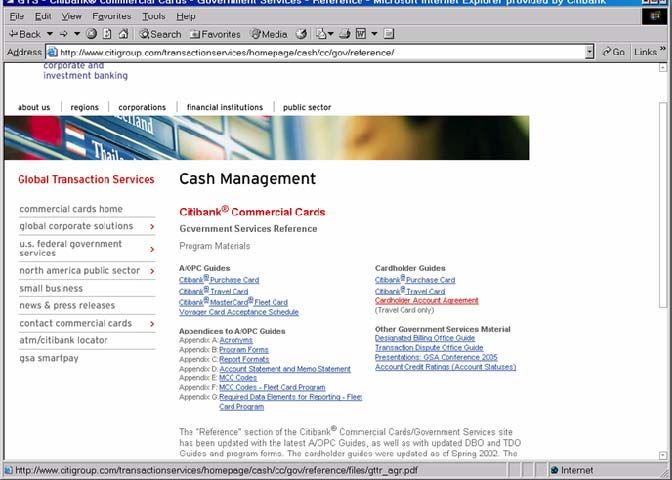Open Appendix C Report Formats link
Image resolution: width=672 pixels, height=480 pixels.
pos(244,359)
